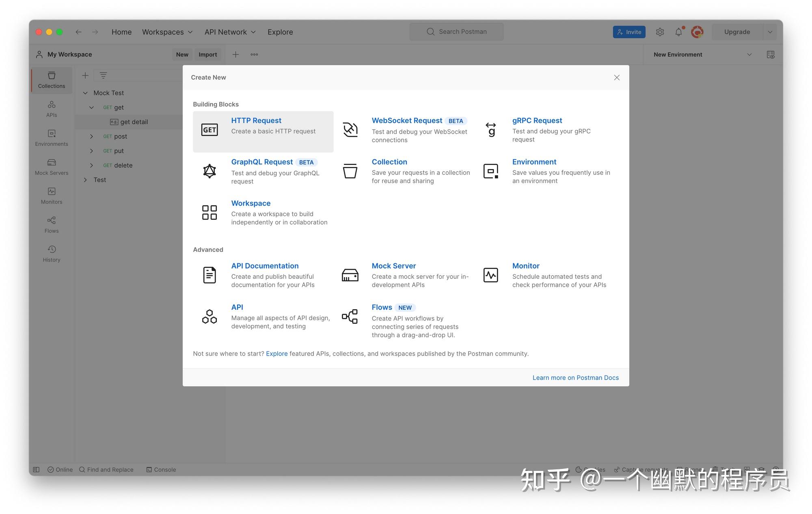Click the Explore link in the dialog
This screenshot has width=812, height=514.
pos(277,354)
